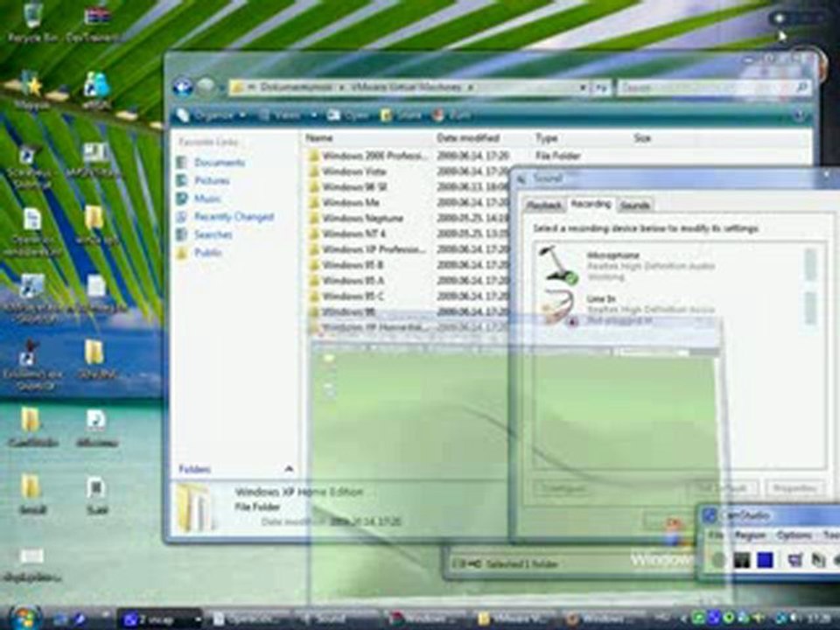Click the CamStudio Record button
The image size is (840, 630).
click(718, 560)
